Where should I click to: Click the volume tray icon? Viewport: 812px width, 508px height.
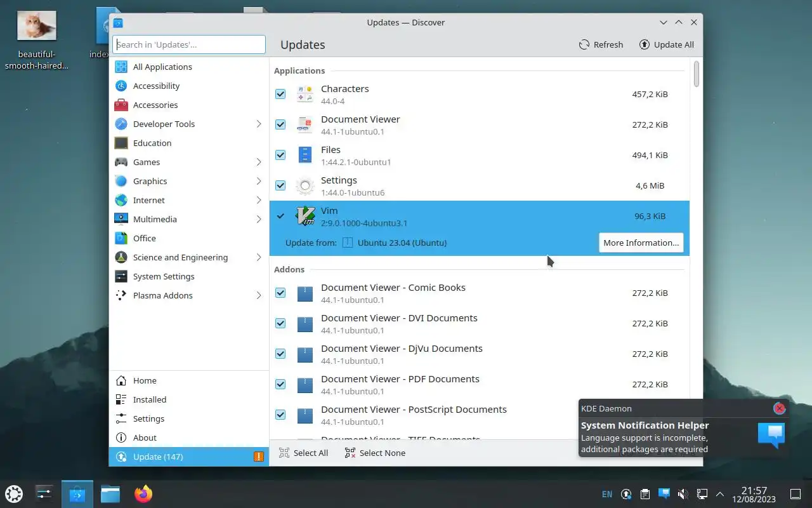coord(683,494)
